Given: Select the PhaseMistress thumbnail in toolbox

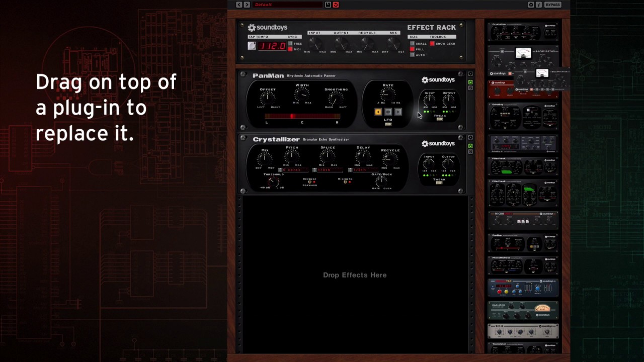Looking at the screenshot, I should pyautogui.click(x=523, y=265).
